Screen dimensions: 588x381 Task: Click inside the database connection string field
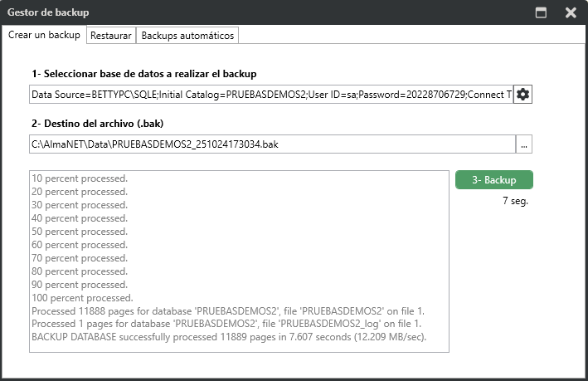tap(270, 95)
